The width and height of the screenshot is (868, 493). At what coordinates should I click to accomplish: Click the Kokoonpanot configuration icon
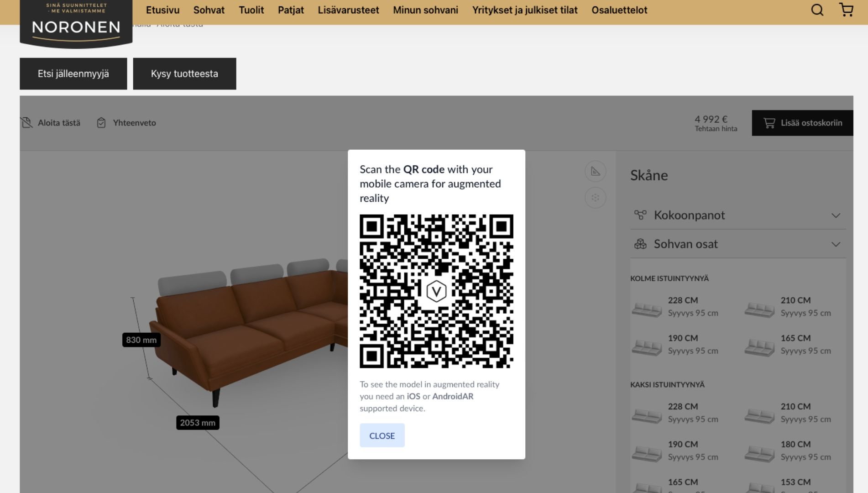pos(640,215)
